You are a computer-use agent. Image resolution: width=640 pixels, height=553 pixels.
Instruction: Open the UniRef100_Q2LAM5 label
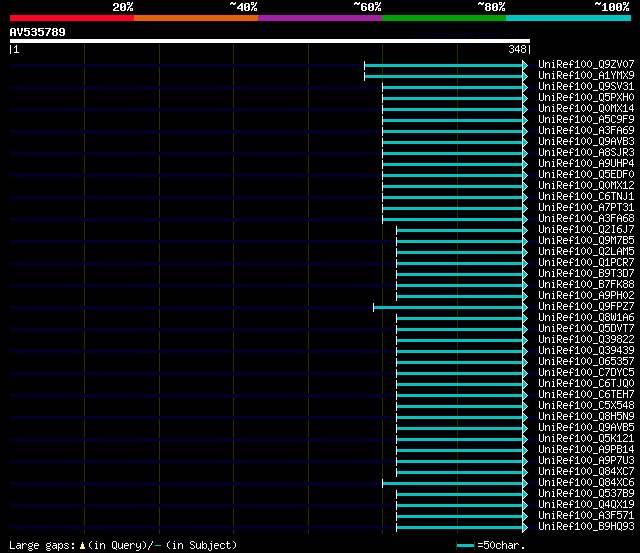click(586, 252)
